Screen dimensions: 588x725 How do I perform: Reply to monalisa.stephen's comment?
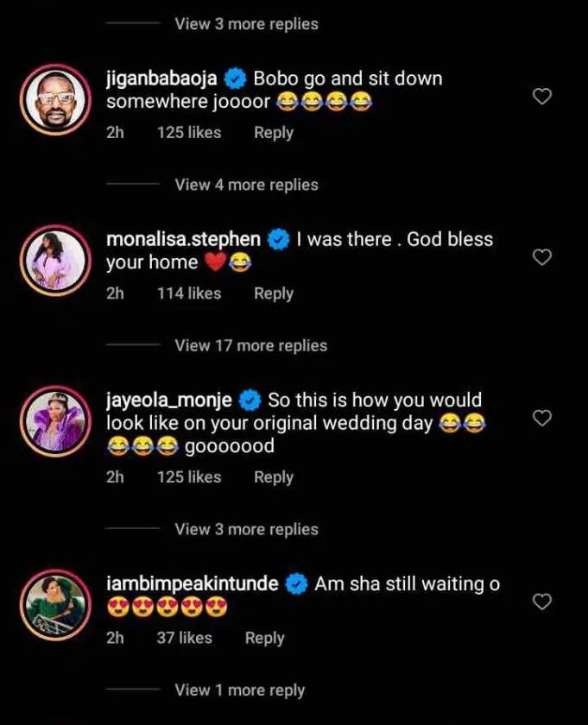tap(273, 293)
